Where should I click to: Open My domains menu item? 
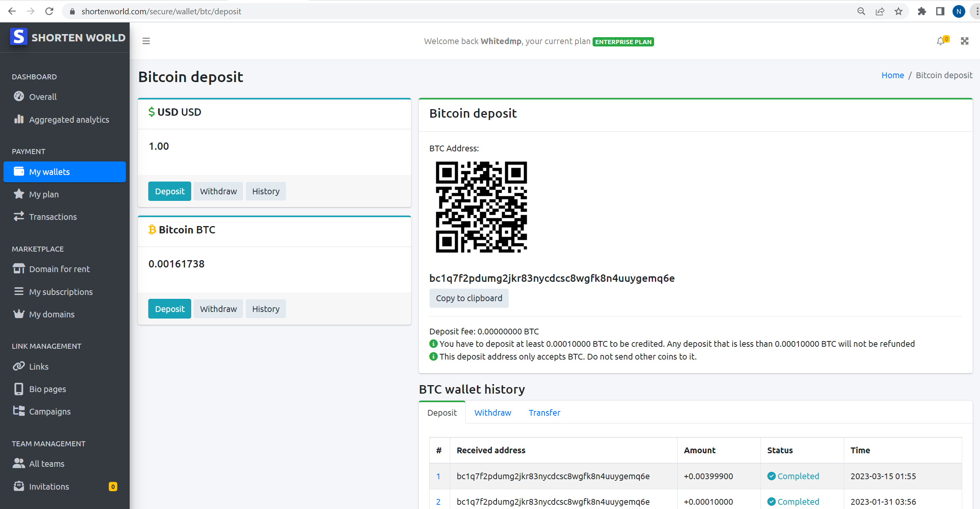click(65, 314)
